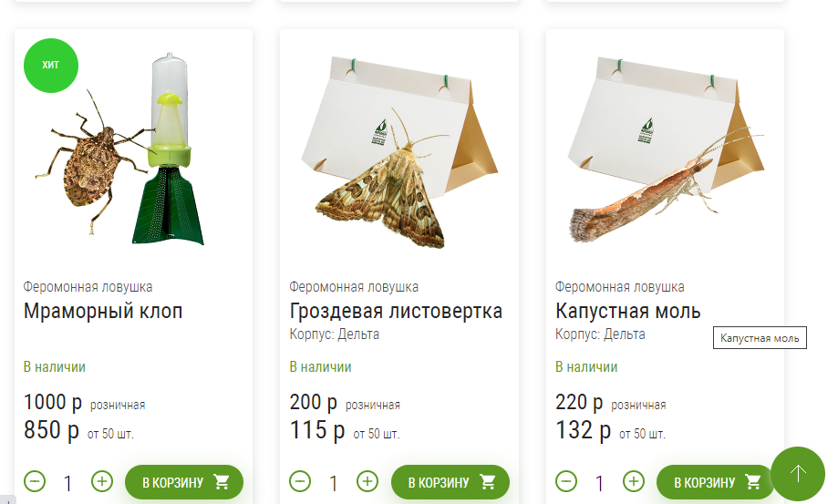
Task: Click the Капустная моль product image
Action: tap(667, 149)
